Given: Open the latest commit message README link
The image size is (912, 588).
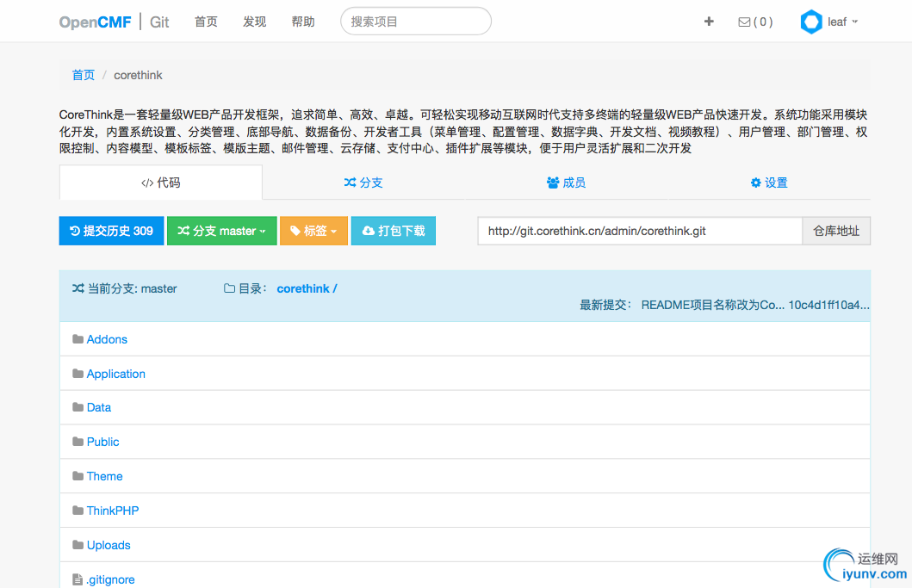Looking at the screenshot, I should [712, 305].
